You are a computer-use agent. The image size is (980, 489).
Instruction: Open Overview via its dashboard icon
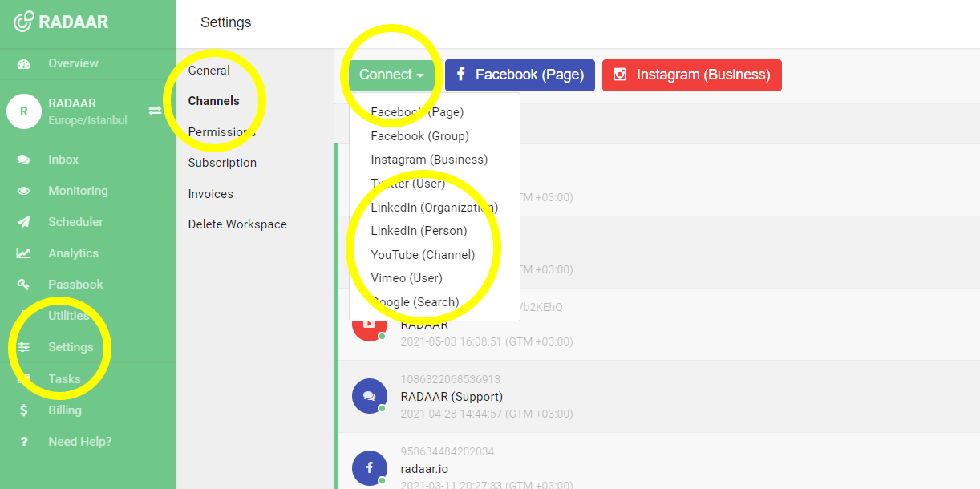coord(23,64)
